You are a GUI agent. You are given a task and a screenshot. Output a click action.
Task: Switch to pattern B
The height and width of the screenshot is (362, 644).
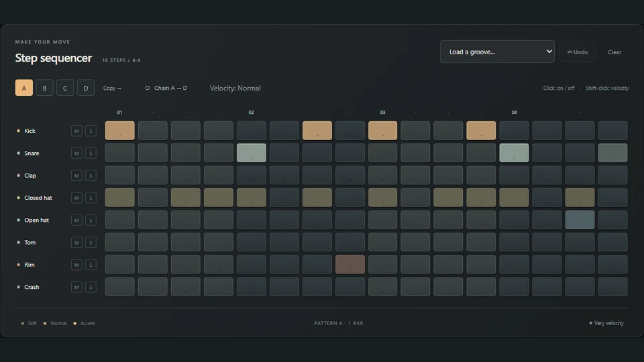point(45,88)
